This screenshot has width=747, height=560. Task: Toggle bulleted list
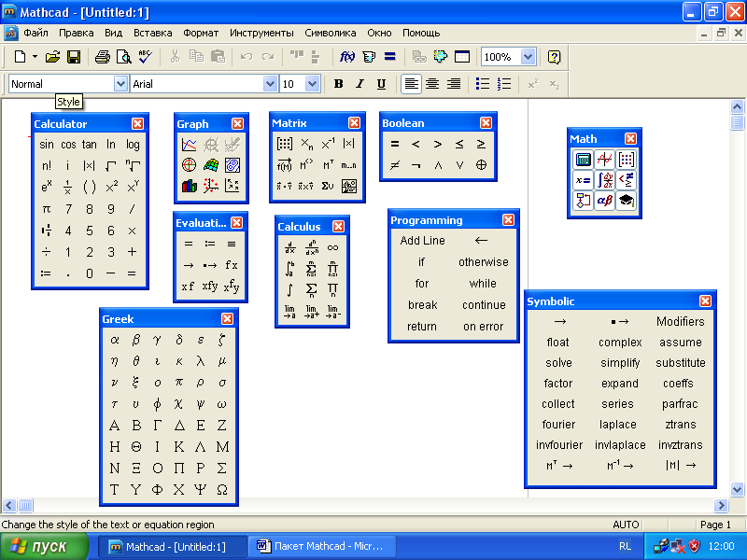tap(483, 84)
